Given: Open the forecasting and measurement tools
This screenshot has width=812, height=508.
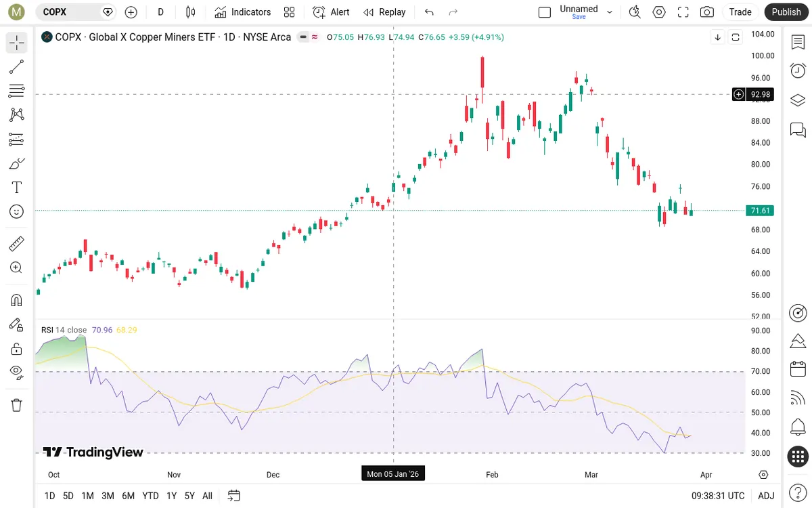Looking at the screenshot, I should pyautogui.click(x=16, y=139).
